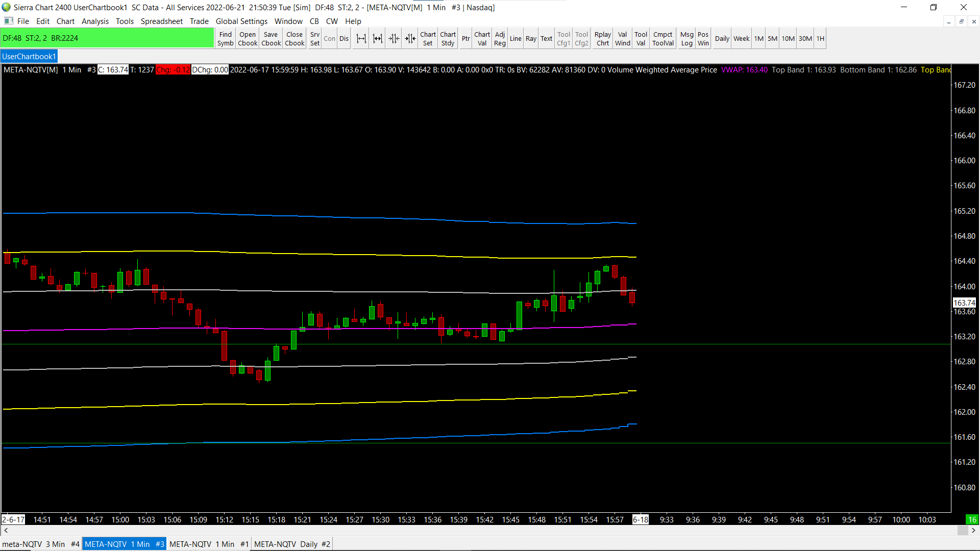Click the Find Symb button
The height and width of the screenshot is (551, 980).
point(225,38)
